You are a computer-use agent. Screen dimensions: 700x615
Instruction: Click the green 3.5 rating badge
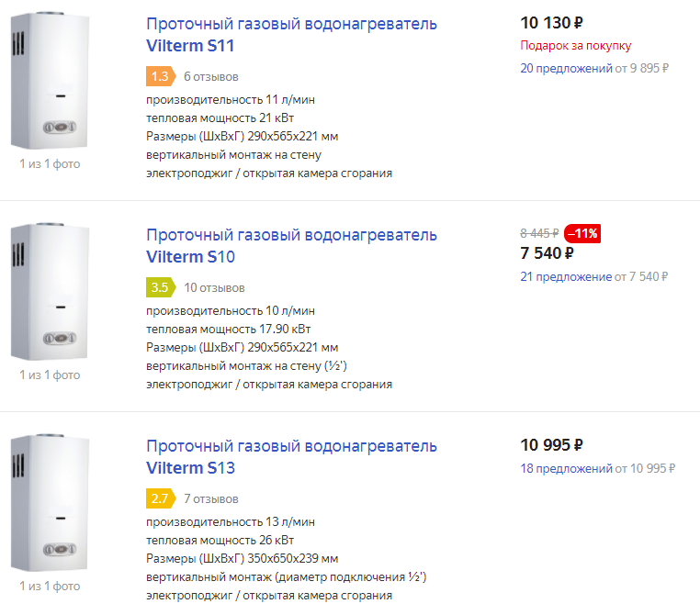(x=160, y=287)
